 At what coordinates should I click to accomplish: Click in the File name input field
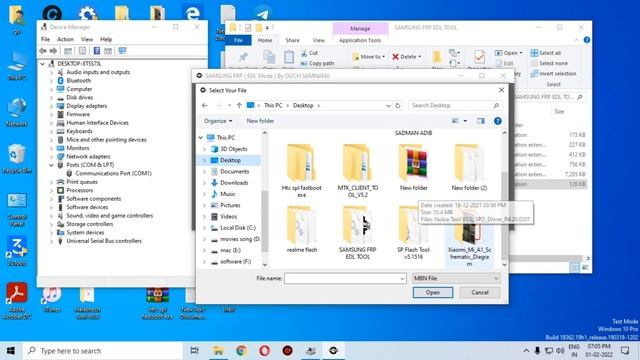(342, 278)
